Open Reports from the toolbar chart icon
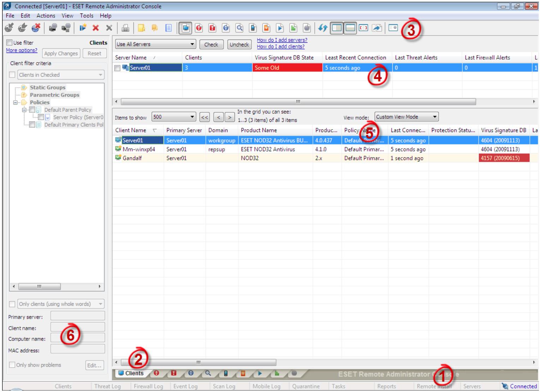 point(293,28)
